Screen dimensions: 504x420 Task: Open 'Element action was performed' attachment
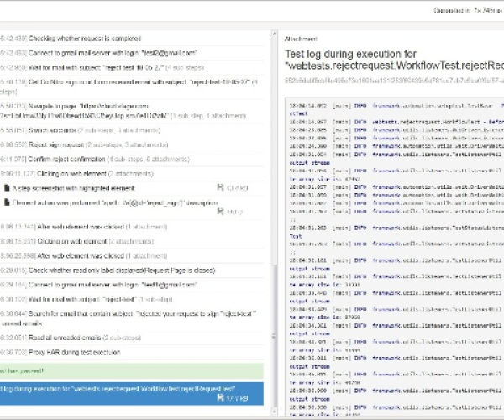(x=102, y=202)
